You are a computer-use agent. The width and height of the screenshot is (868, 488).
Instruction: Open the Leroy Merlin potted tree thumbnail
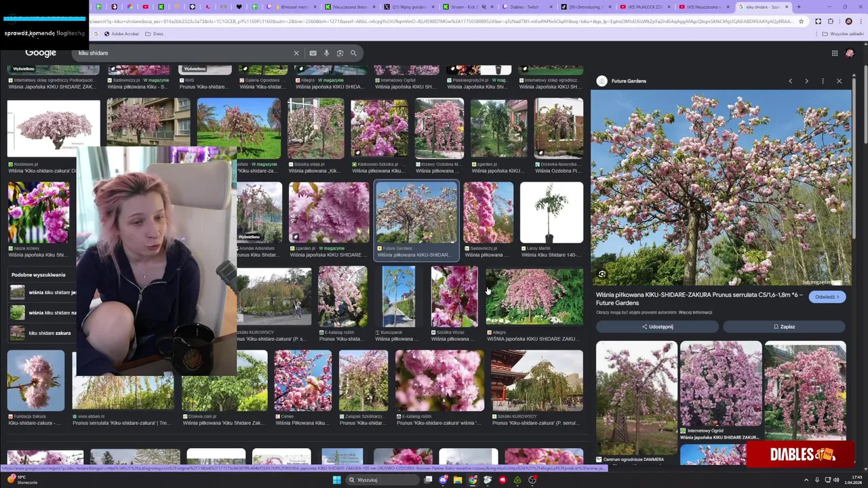point(551,212)
